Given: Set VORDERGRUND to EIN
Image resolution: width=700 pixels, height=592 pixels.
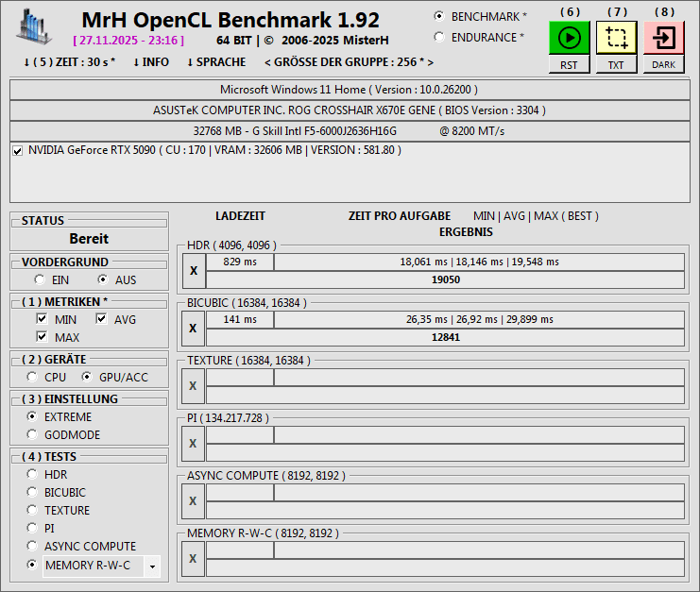Looking at the screenshot, I should point(40,279).
